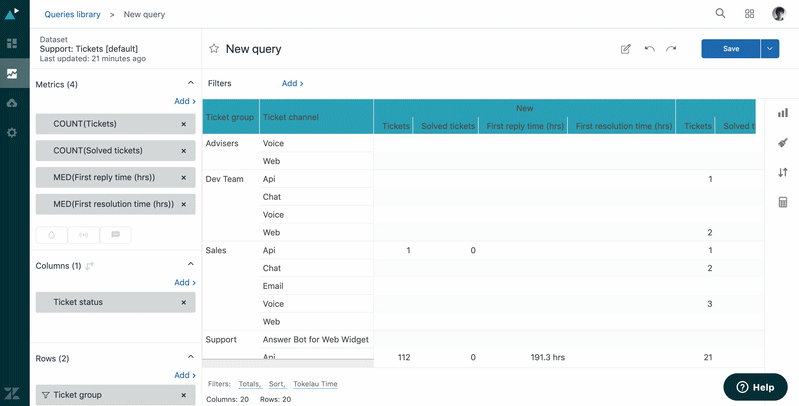Click the redo arrow icon

[671, 49]
